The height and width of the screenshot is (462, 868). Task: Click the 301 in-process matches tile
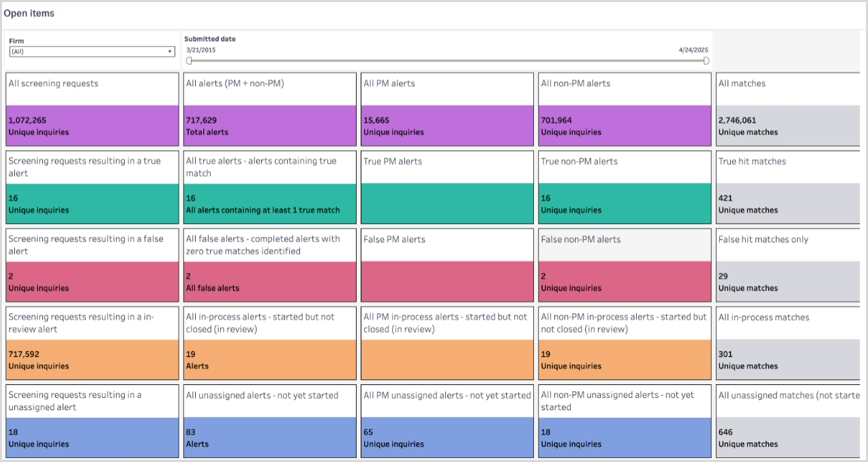point(787,360)
